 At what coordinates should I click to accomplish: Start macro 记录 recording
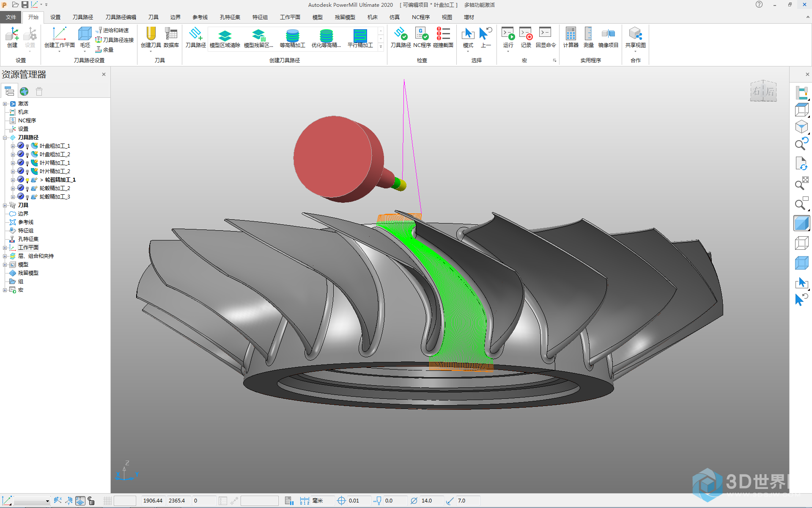[526, 37]
